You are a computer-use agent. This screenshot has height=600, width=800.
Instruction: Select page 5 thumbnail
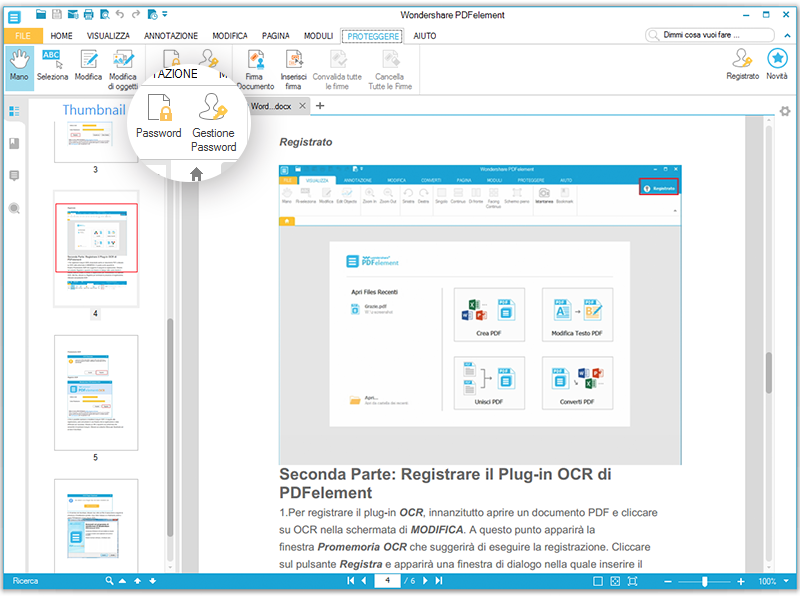pyautogui.click(x=96, y=393)
